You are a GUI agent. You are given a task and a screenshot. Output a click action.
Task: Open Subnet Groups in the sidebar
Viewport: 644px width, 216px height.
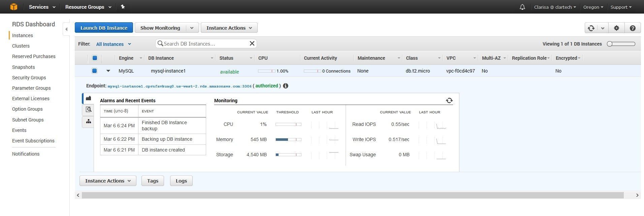click(28, 120)
